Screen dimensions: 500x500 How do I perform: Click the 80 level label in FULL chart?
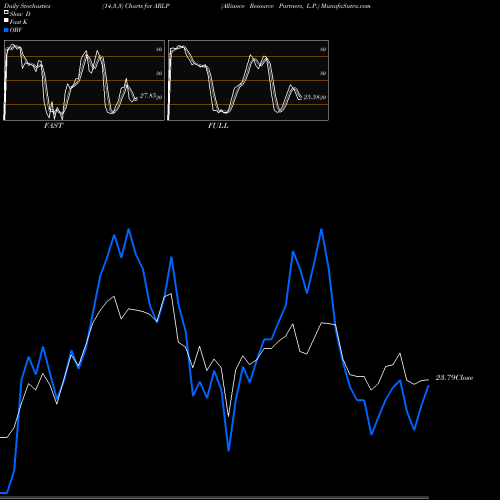pyautogui.click(x=323, y=49)
